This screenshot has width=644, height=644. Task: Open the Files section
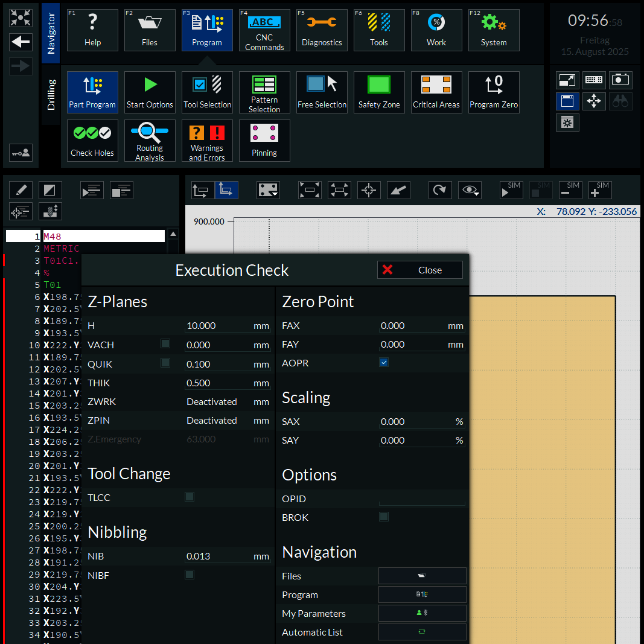pyautogui.click(x=150, y=30)
